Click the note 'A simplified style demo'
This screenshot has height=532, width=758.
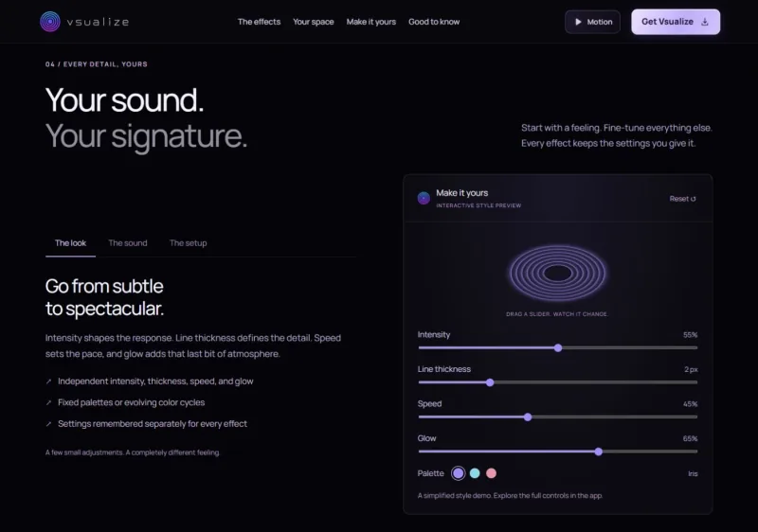coord(510,495)
